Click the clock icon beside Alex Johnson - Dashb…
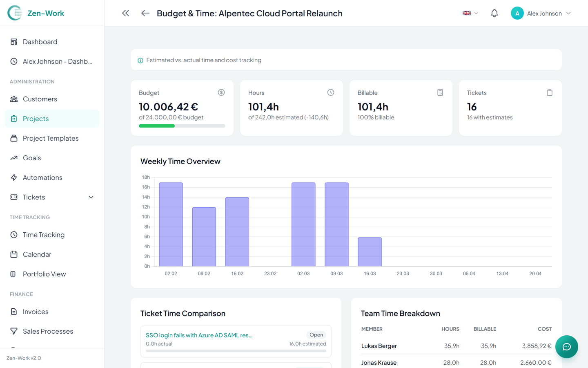The height and width of the screenshot is (368, 588). [x=14, y=61]
